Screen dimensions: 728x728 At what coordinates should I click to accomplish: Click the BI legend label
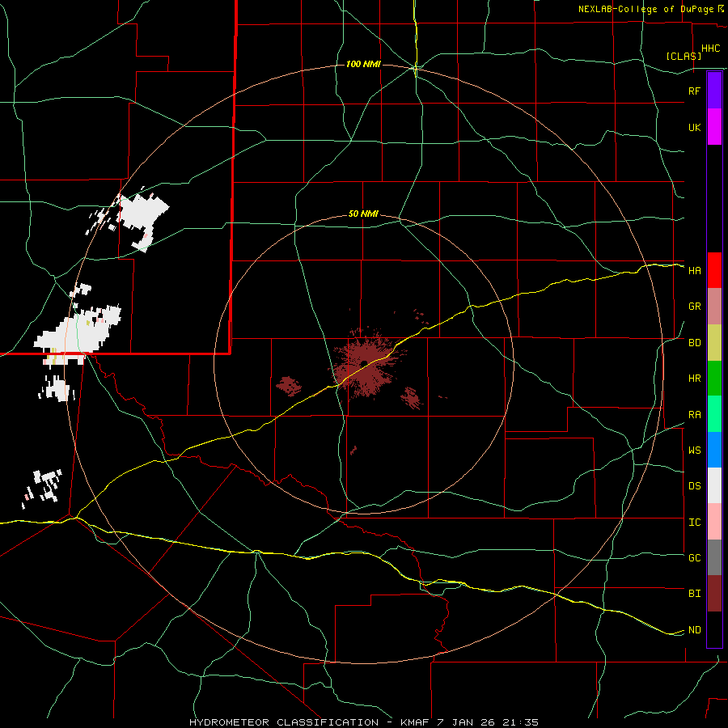(x=694, y=594)
